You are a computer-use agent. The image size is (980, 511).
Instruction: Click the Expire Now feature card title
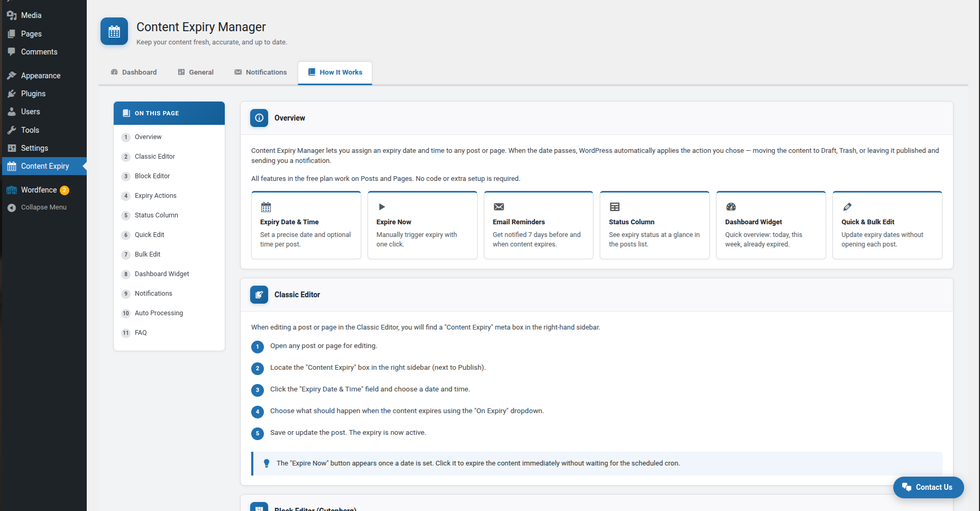click(x=393, y=222)
